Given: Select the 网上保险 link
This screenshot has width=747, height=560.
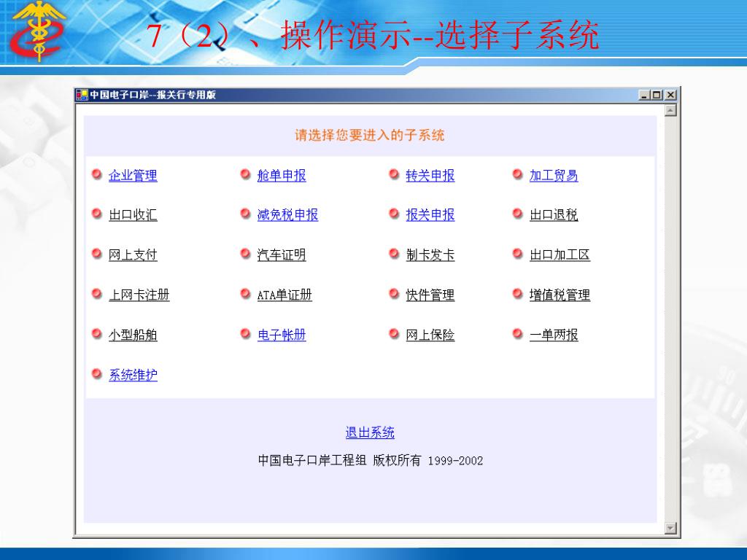Looking at the screenshot, I should (430, 335).
